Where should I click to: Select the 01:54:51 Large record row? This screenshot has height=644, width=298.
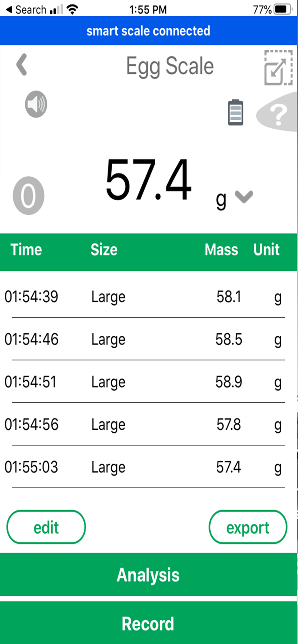click(x=149, y=382)
